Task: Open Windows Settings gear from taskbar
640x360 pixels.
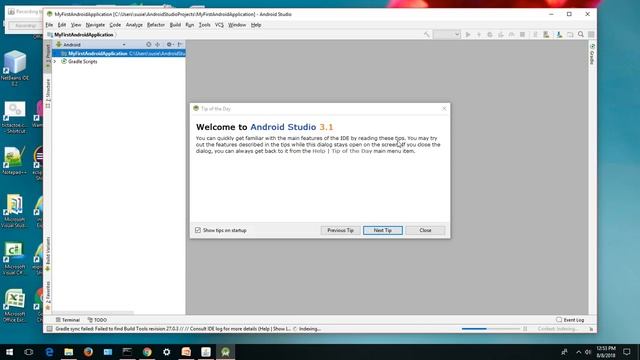Action: click(x=167, y=352)
